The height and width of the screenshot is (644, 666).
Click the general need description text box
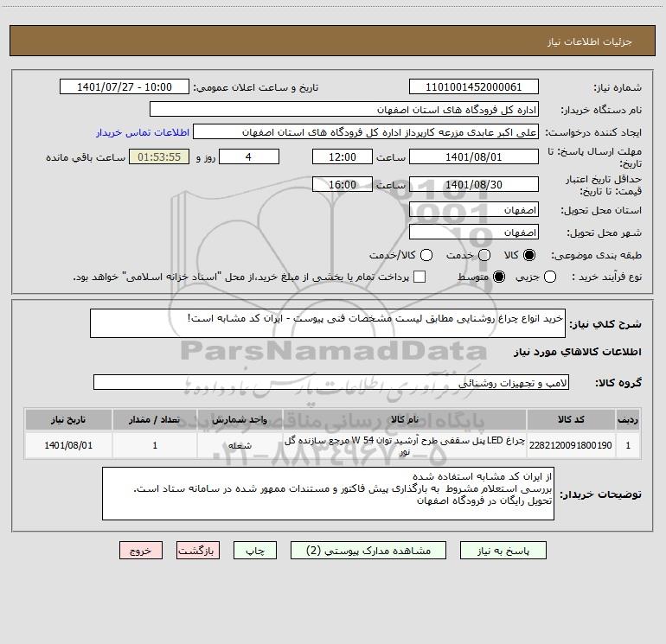(328, 323)
